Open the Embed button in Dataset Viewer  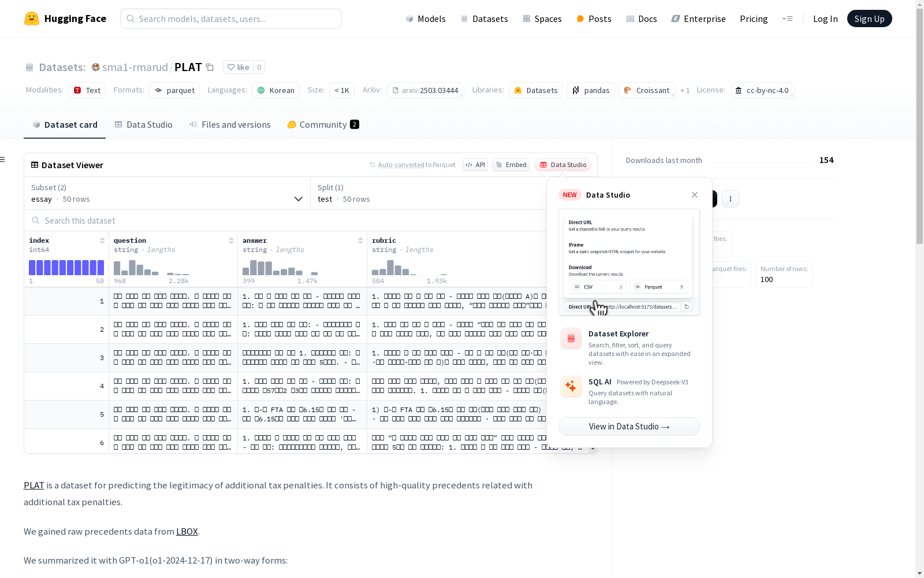(511, 165)
